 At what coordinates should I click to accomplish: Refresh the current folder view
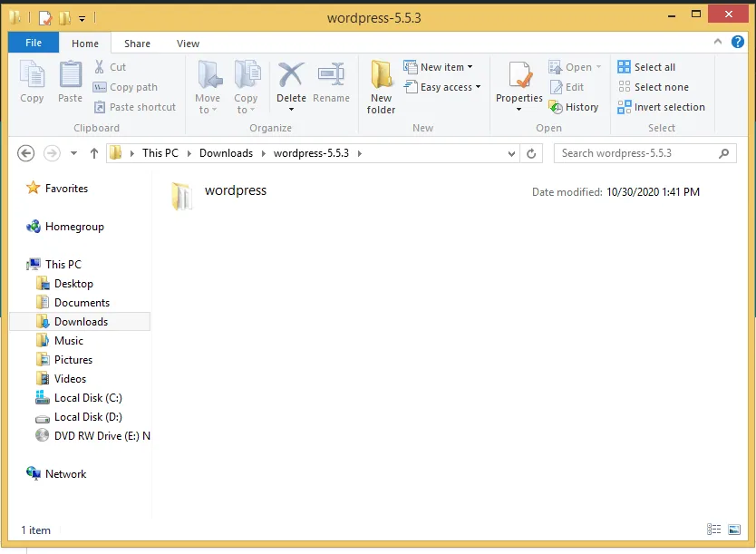[531, 153]
